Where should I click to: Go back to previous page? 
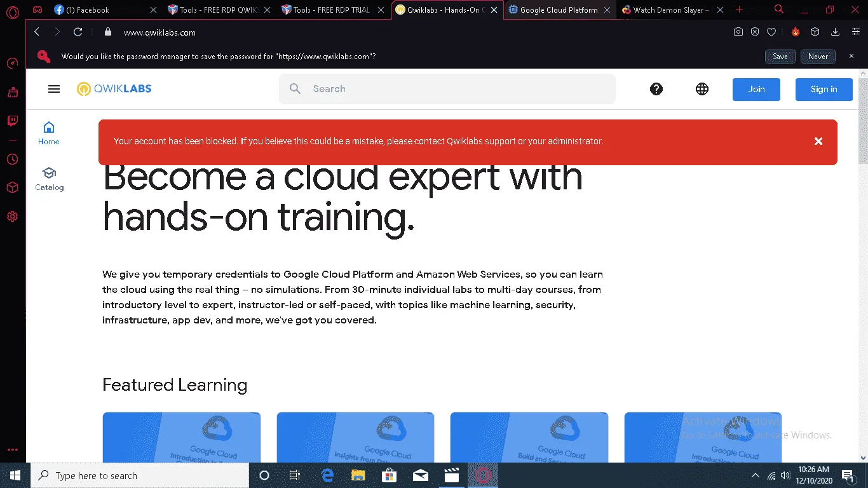(37, 32)
